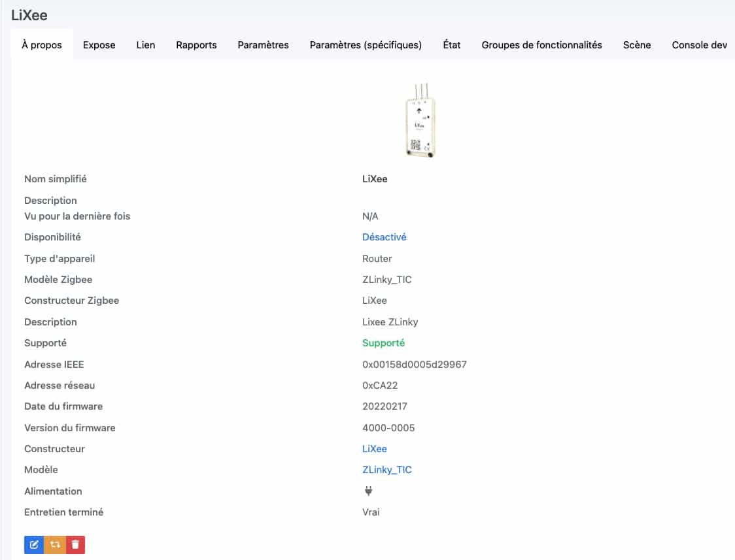Click the IEEE address 0x00158d0005d29967

415,364
